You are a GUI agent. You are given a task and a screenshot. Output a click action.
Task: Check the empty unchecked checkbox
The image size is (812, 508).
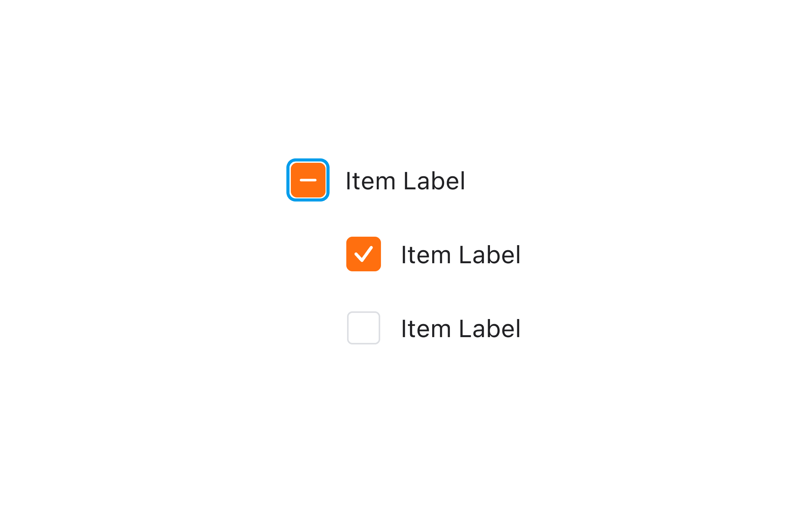click(x=363, y=328)
